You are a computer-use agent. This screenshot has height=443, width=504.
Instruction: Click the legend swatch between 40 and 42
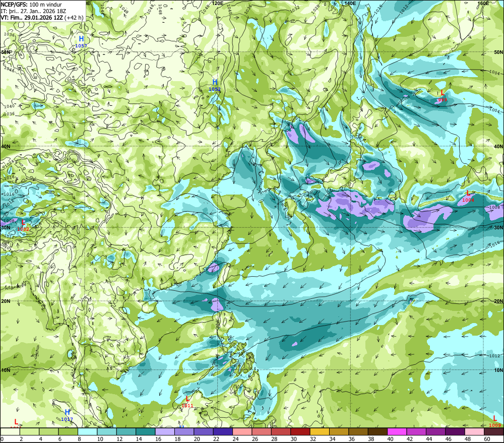397,431
